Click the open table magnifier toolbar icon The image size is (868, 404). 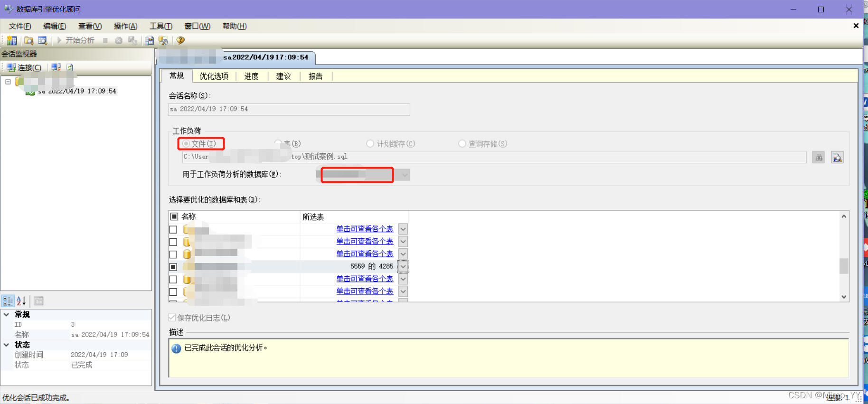[x=42, y=40]
